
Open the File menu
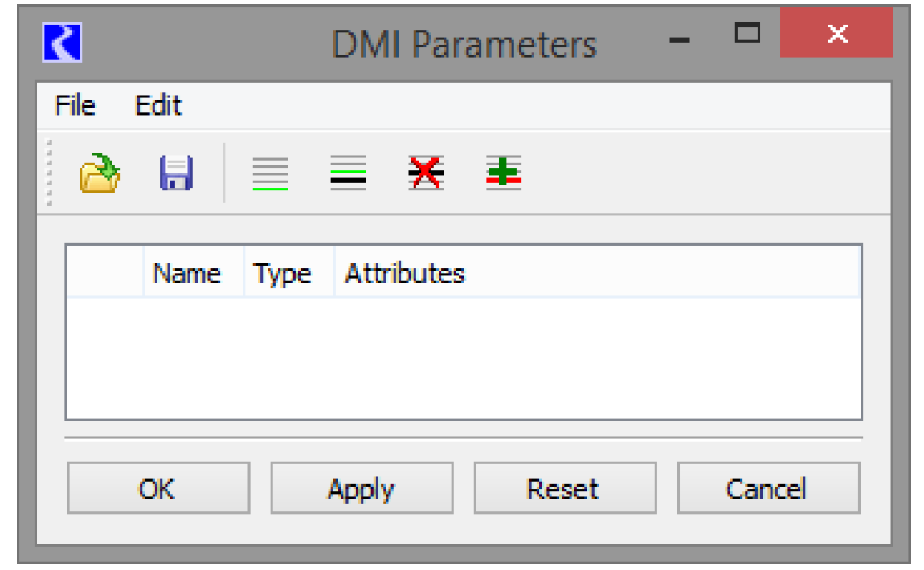(x=75, y=106)
